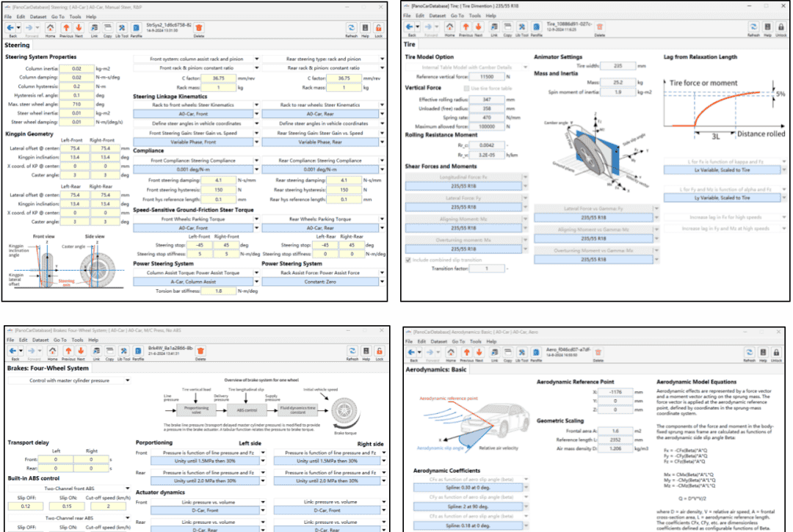Toggle 'Use tire force table' checkbox
Image resolution: width=793 pixels, height=532 pixels.
(468, 88)
